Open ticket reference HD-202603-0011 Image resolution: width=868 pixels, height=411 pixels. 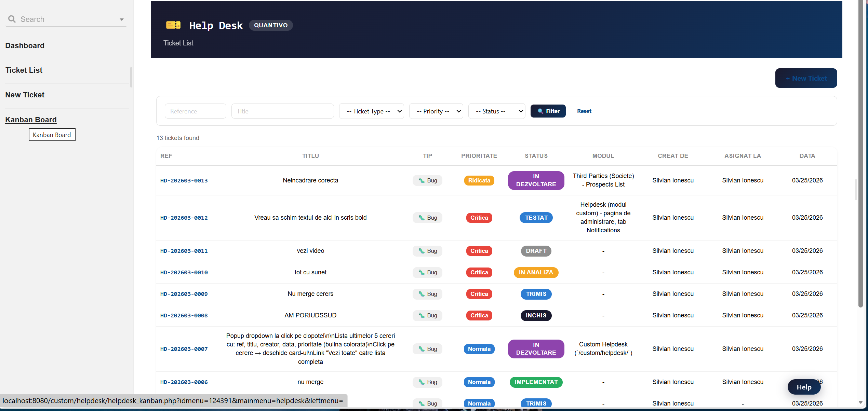(x=184, y=251)
